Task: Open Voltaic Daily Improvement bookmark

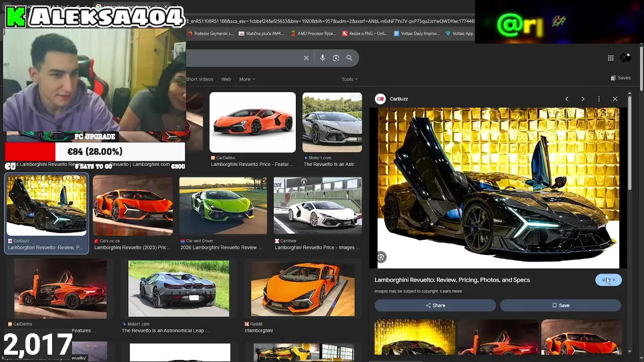Action: [417, 34]
